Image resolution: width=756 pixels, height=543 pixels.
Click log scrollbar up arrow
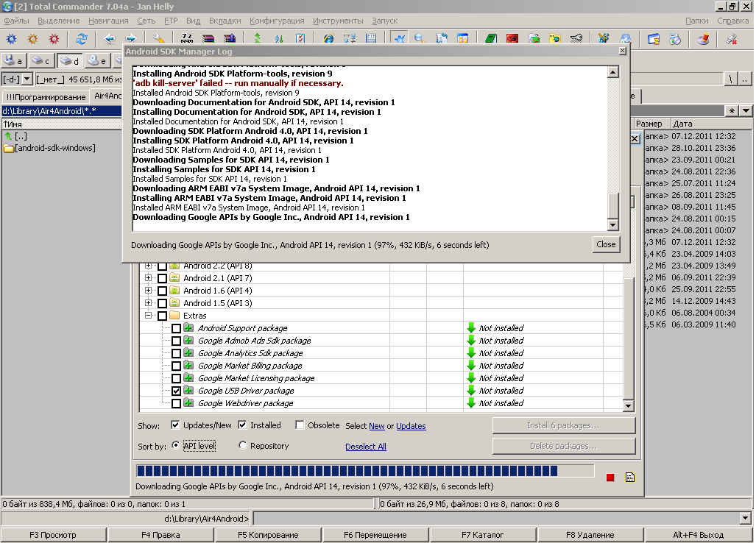[612, 73]
